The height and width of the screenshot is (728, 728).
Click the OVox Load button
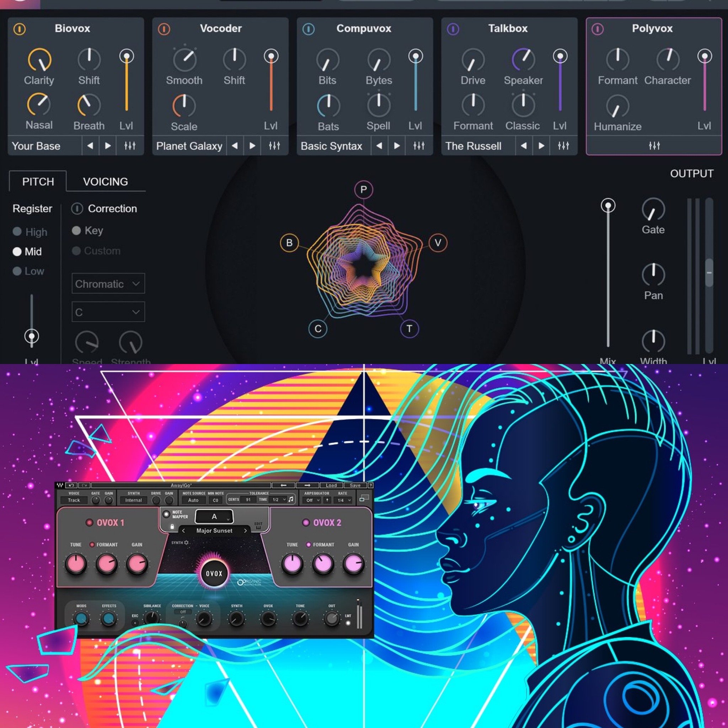click(x=331, y=485)
